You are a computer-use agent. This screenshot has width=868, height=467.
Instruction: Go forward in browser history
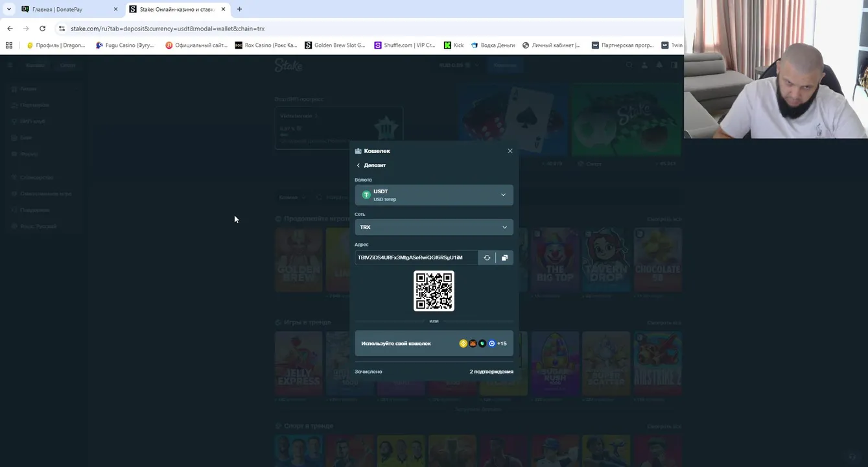tap(26, 29)
